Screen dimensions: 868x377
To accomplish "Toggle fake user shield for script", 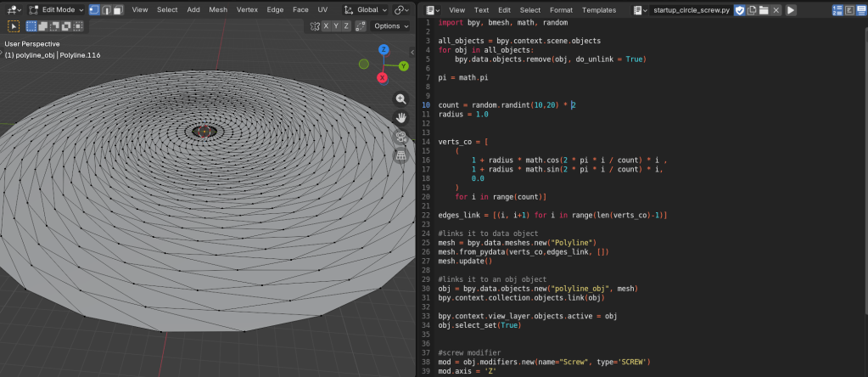I will pyautogui.click(x=739, y=9).
